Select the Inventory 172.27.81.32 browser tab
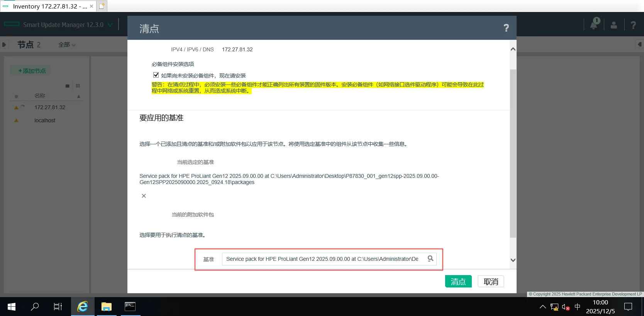The width and height of the screenshot is (644, 316). (x=48, y=6)
